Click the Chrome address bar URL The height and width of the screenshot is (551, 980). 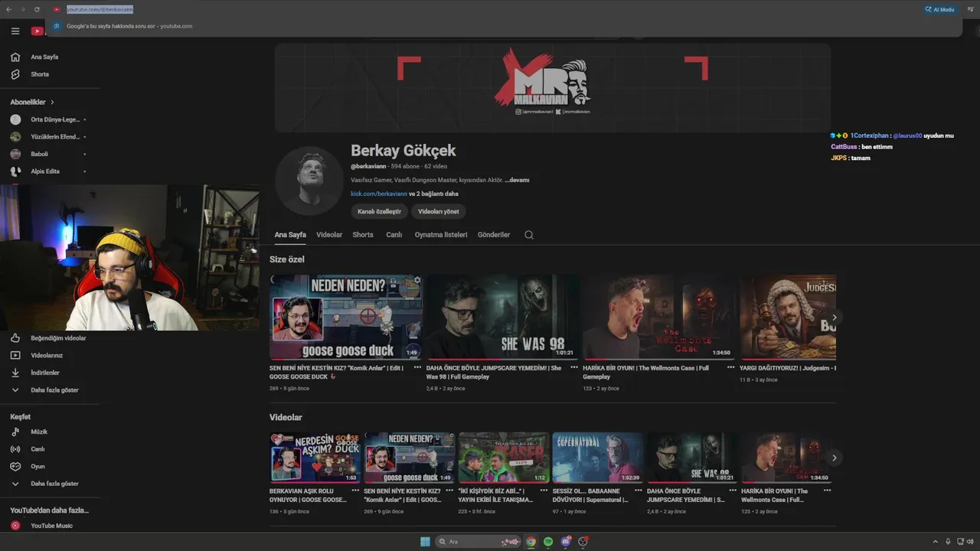click(x=100, y=9)
